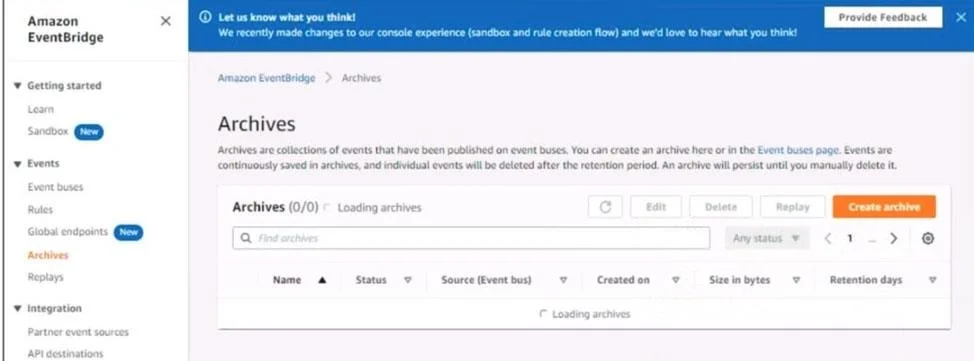Sort by Status column arrow
Screen dimensions: 974x361
[x=407, y=280]
